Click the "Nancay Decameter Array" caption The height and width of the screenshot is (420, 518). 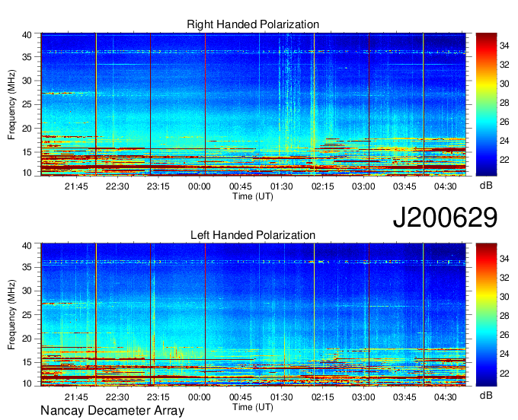112,411
